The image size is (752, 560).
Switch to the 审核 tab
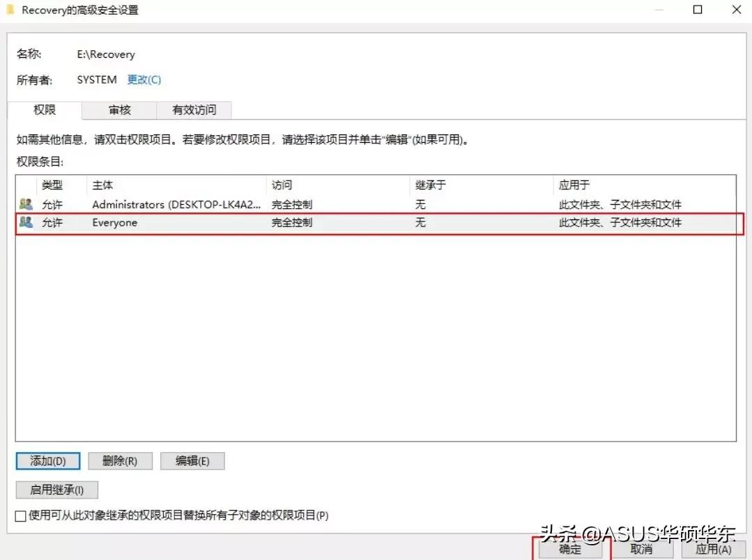click(118, 109)
